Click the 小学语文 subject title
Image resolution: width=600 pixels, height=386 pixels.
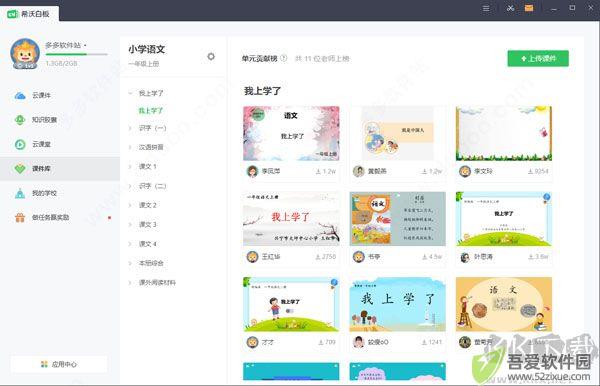click(x=147, y=49)
